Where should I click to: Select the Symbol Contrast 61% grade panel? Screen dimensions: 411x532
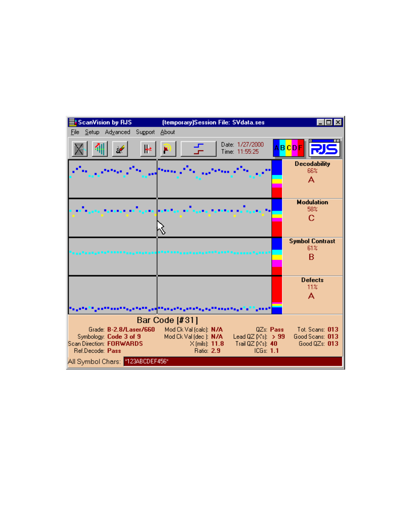click(312, 257)
